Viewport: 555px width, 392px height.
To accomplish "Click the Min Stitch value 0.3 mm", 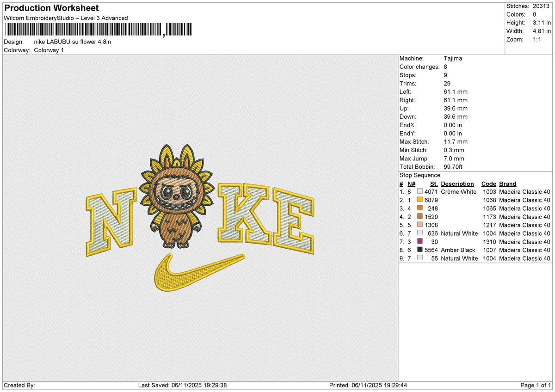I will 454,150.
